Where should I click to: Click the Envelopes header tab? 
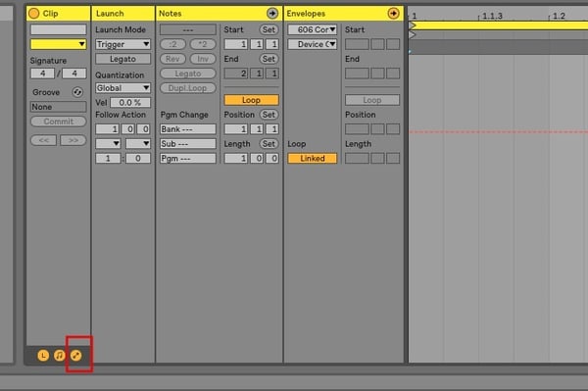click(x=306, y=14)
